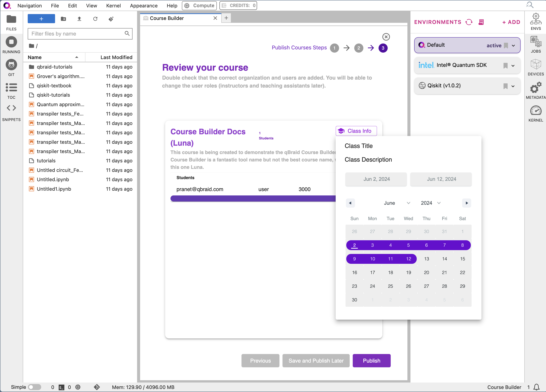The width and height of the screenshot is (546, 392).
Task: Open the TOC table of contents panel
Action: (x=11, y=91)
